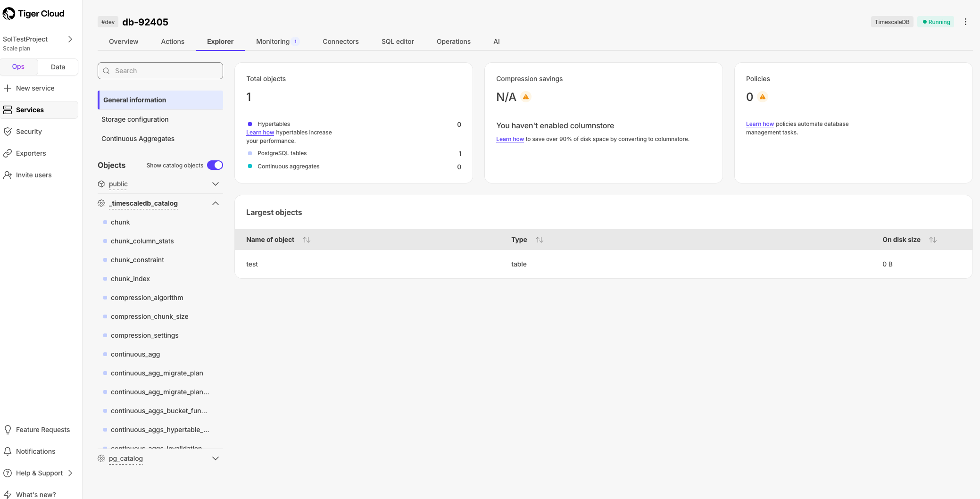This screenshot has height=499, width=980.
Task: Click the New service plus icon
Action: (8, 88)
